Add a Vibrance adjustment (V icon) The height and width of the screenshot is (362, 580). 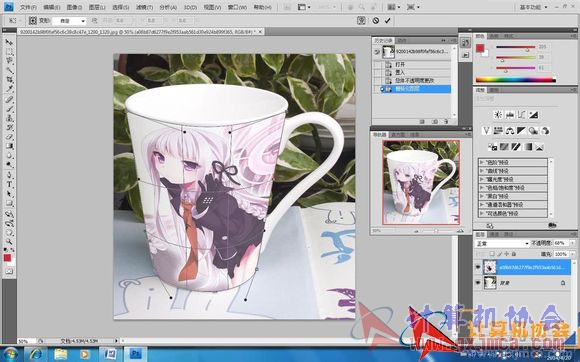[x=486, y=131]
